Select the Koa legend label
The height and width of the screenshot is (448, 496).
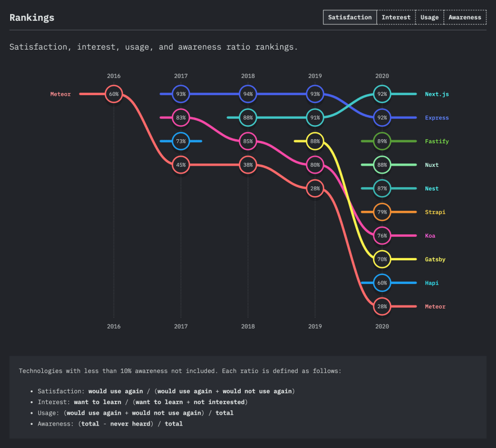430,236
